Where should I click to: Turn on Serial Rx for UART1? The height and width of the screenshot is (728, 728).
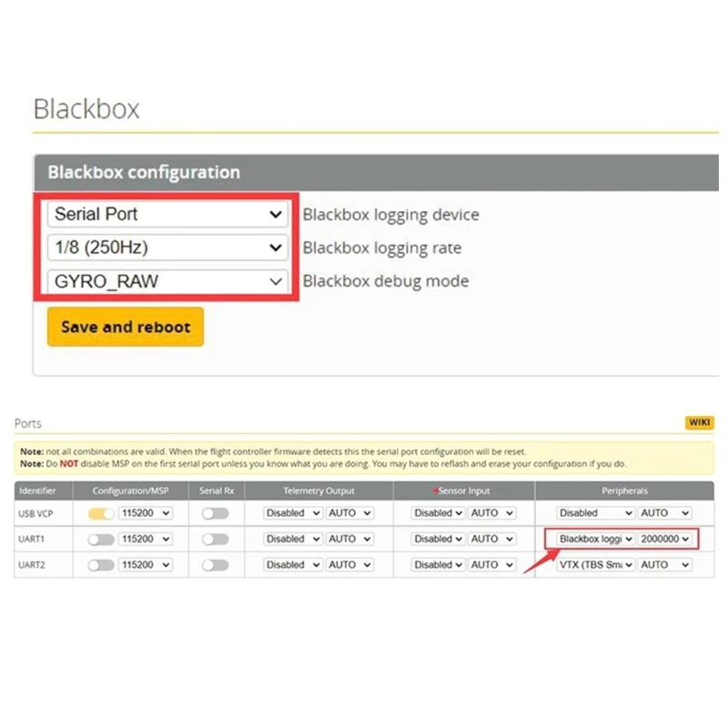point(215,539)
